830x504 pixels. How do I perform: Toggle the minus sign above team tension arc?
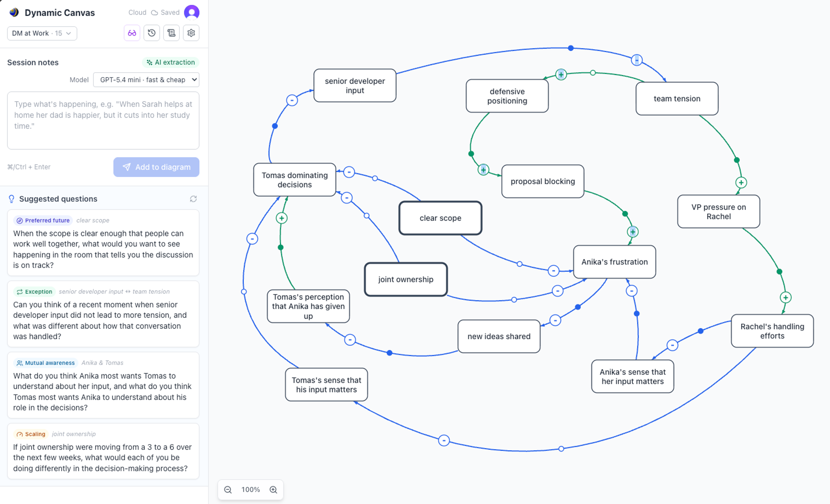[x=637, y=60]
